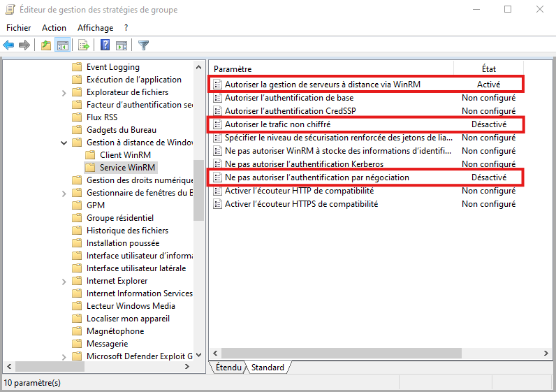Sort by the État column header
This screenshot has width=556, height=392.
point(489,68)
